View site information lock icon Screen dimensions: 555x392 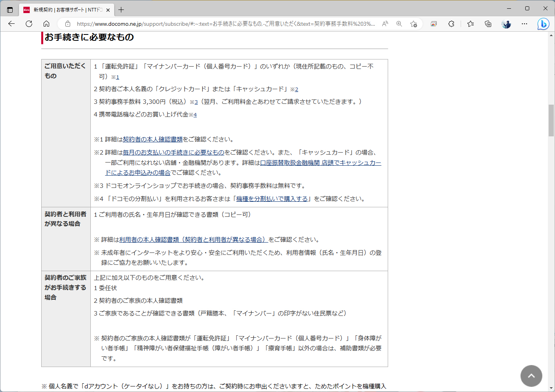point(68,24)
